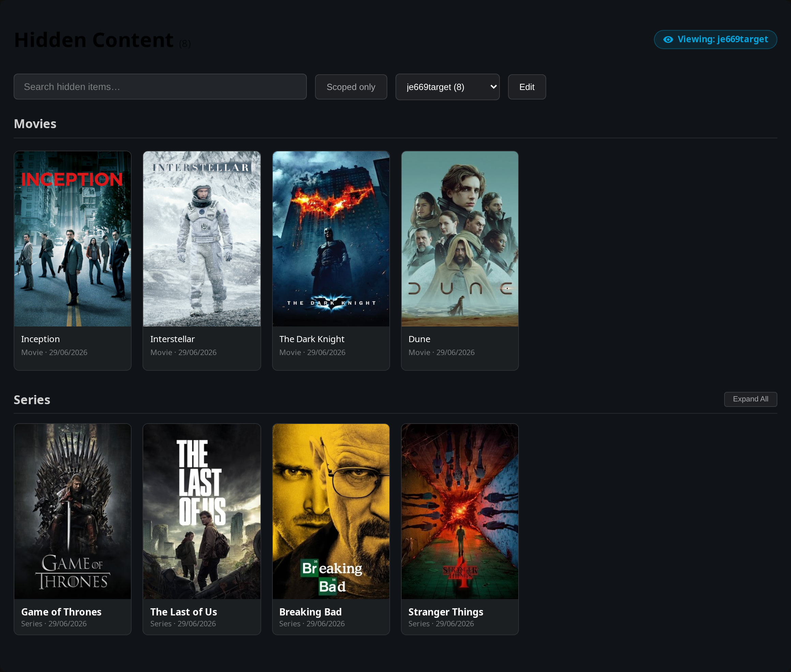Image resolution: width=791 pixels, height=672 pixels.
Task: Click the Edit button
Action: 527,87
